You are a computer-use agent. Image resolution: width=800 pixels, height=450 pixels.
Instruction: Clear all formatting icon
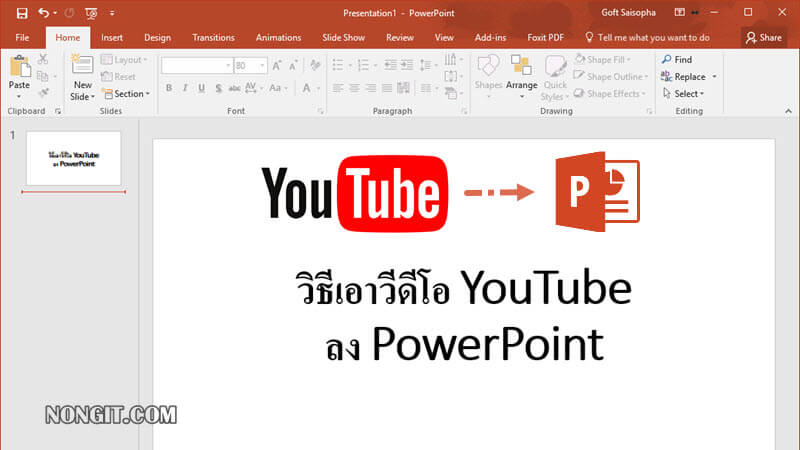[x=315, y=65]
